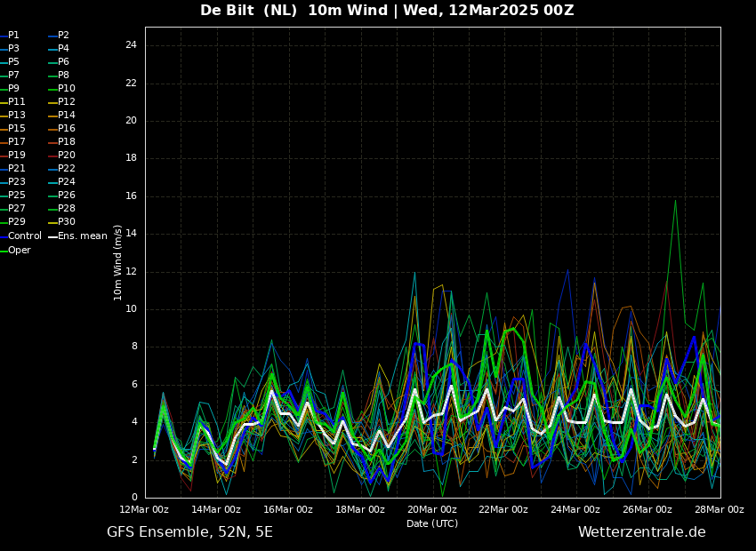
Task: Select the P2 legend label
Action: (63, 36)
